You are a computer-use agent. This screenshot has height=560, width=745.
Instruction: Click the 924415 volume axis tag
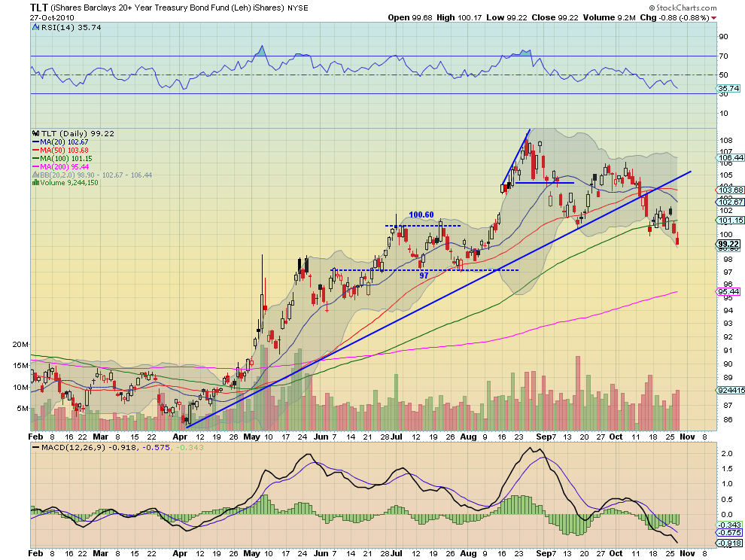731,391
